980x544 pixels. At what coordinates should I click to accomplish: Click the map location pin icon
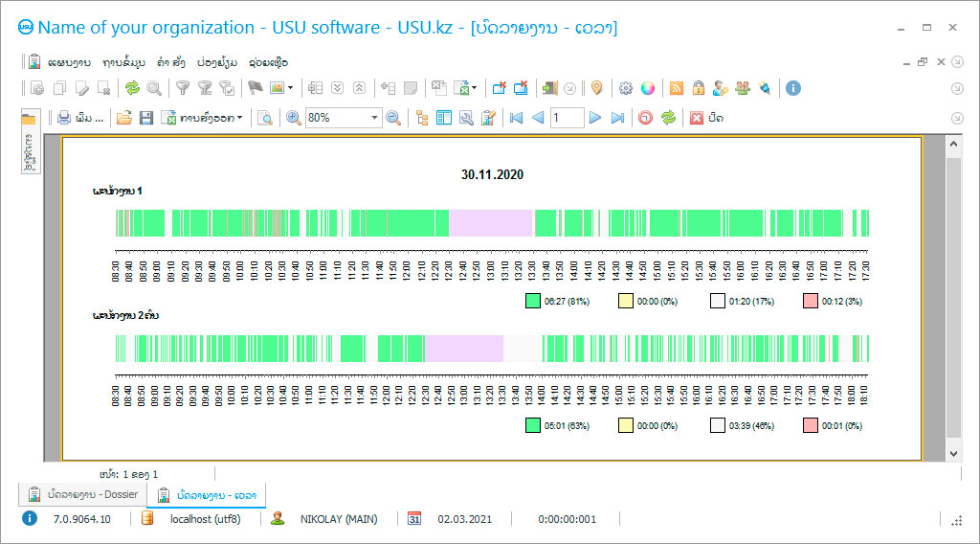(x=596, y=88)
